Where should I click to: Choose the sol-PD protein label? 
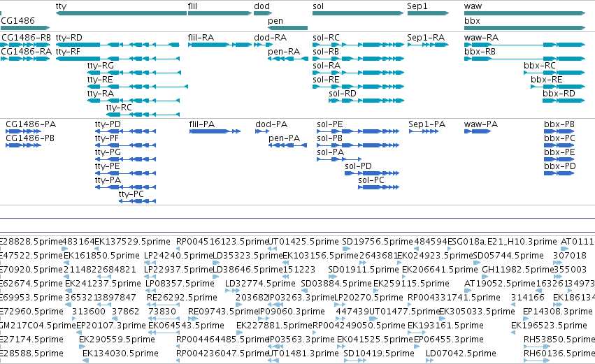coord(358,166)
